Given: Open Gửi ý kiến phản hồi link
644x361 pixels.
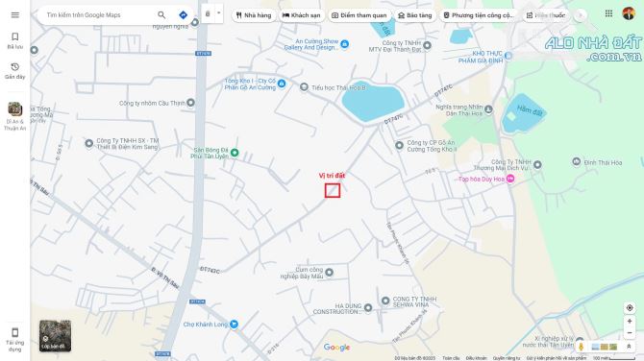Looking at the screenshot, I should click(x=557, y=358).
